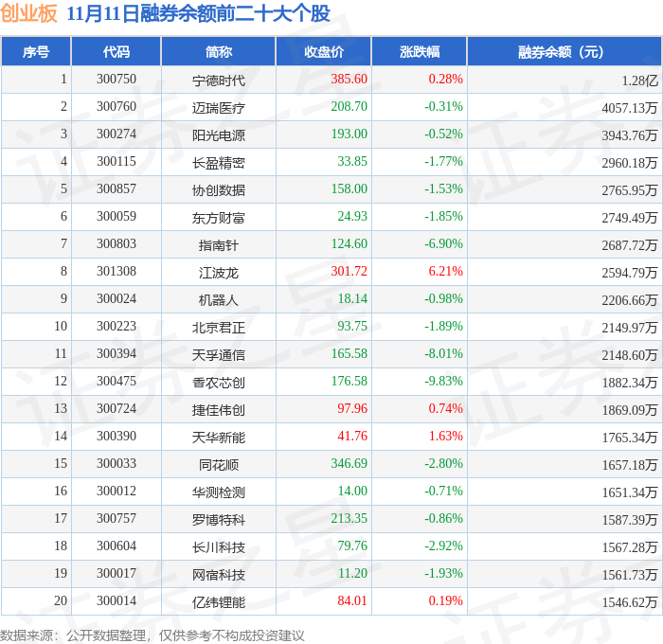
Task: Click the closing price 301.72
Action: point(349,271)
